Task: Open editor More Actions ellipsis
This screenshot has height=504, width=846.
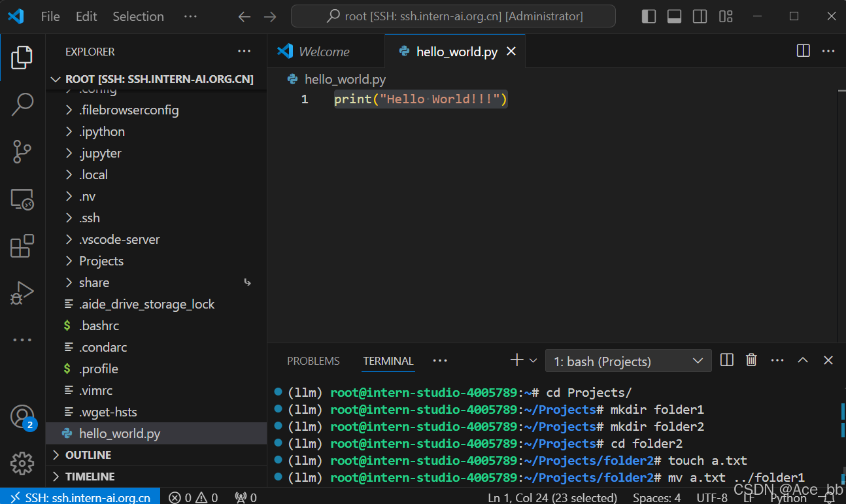Action: [828, 51]
